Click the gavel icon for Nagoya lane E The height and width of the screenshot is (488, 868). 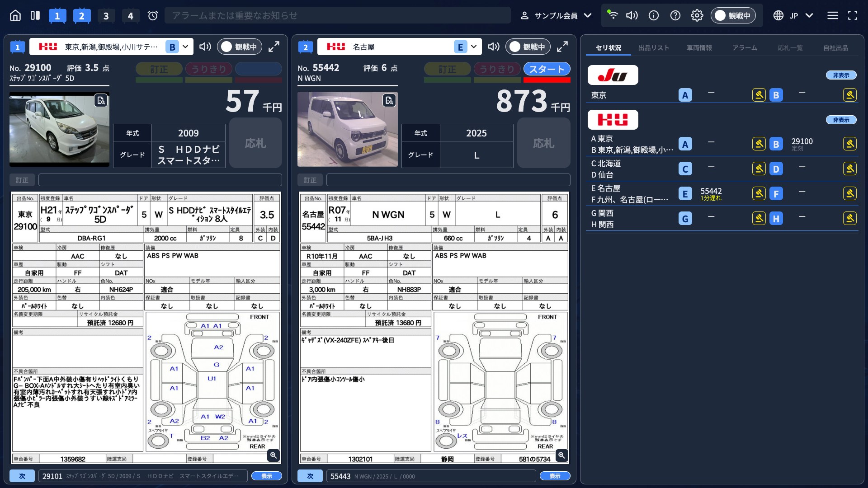point(759,193)
